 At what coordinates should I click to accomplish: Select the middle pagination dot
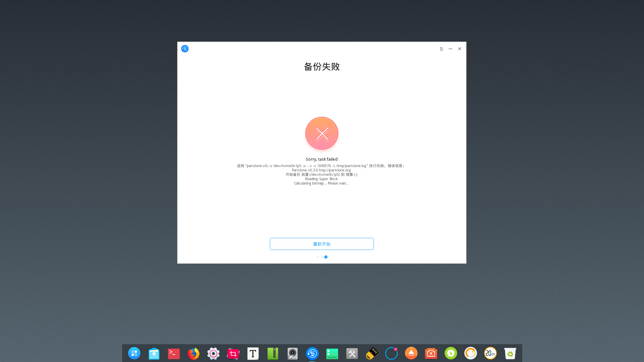pos(322,257)
